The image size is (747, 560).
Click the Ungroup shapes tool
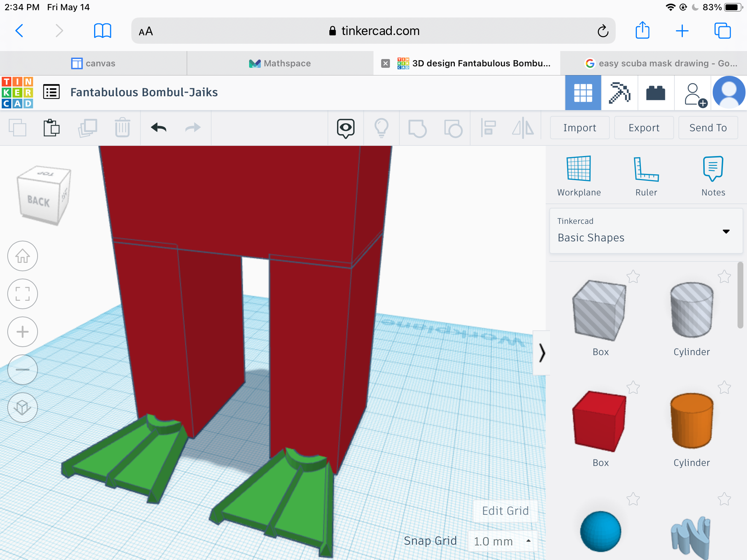453,128
